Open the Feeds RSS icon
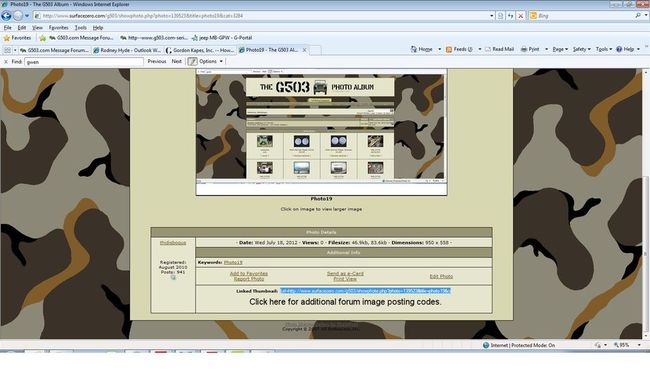Screen dimensions: 650x382 click(449, 49)
